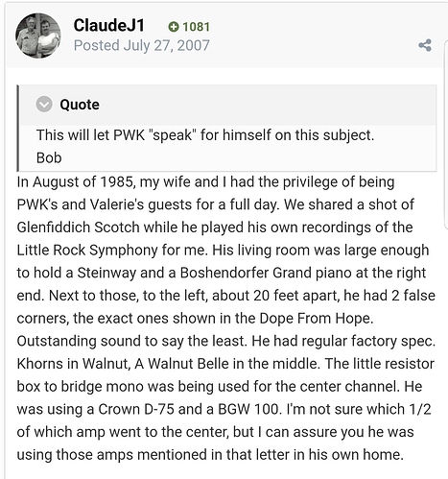Click the green plus reputation icon
This screenshot has height=479, width=448.
tap(174, 27)
